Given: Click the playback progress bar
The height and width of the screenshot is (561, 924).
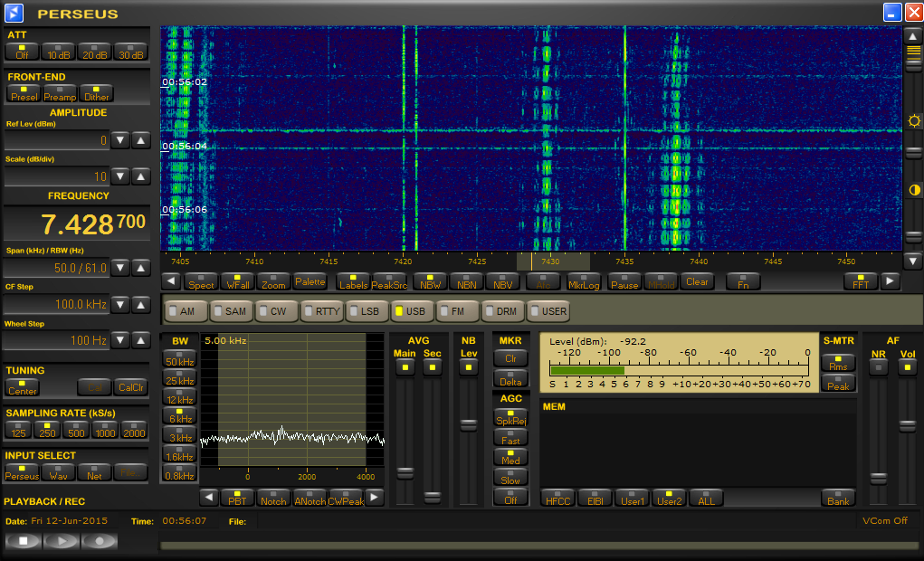Looking at the screenshot, I should pyautogui.click(x=538, y=546).
